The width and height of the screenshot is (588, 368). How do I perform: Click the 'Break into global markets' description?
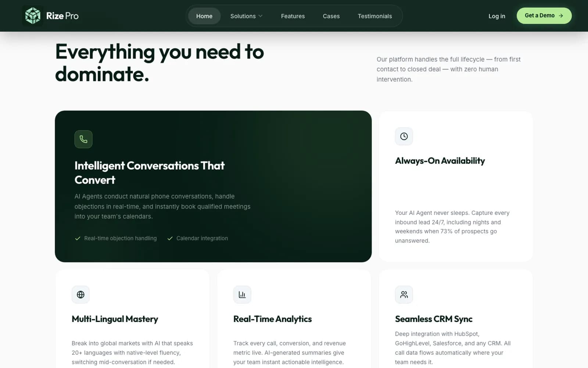[132, 353]
